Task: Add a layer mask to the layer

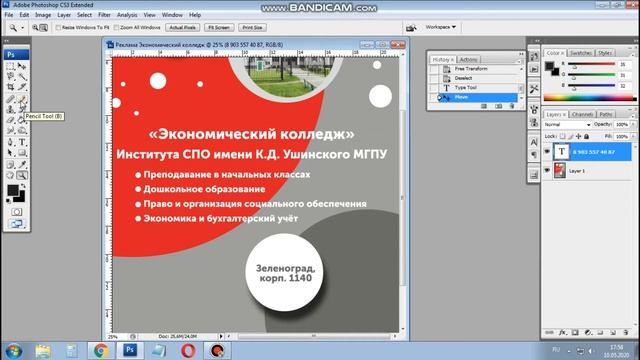Action: tap(575, 333)
